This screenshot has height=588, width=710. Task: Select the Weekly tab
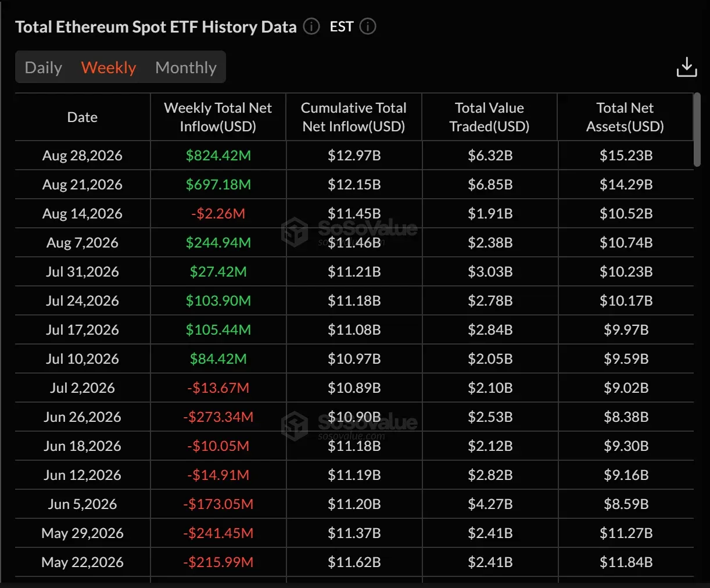click(109, 67)
